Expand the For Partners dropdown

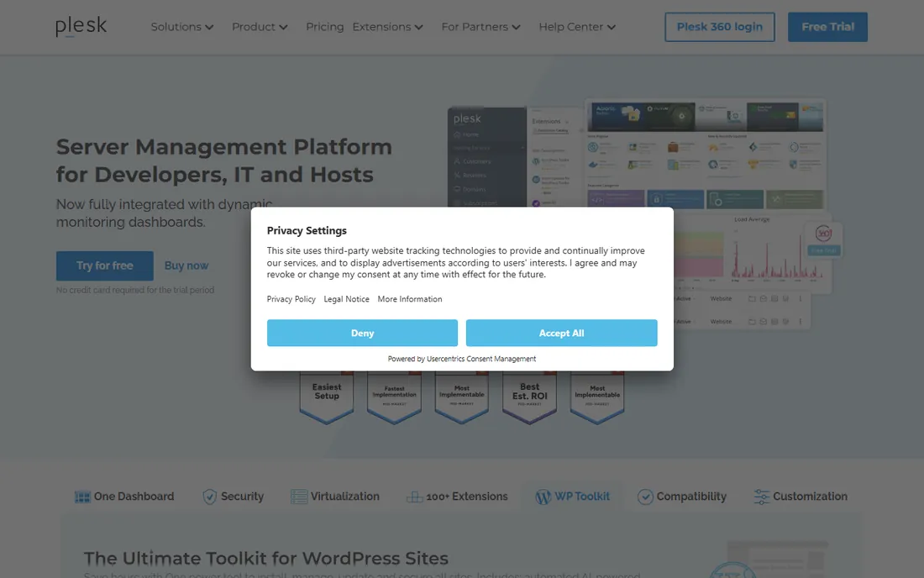click(x=480, y=27)
